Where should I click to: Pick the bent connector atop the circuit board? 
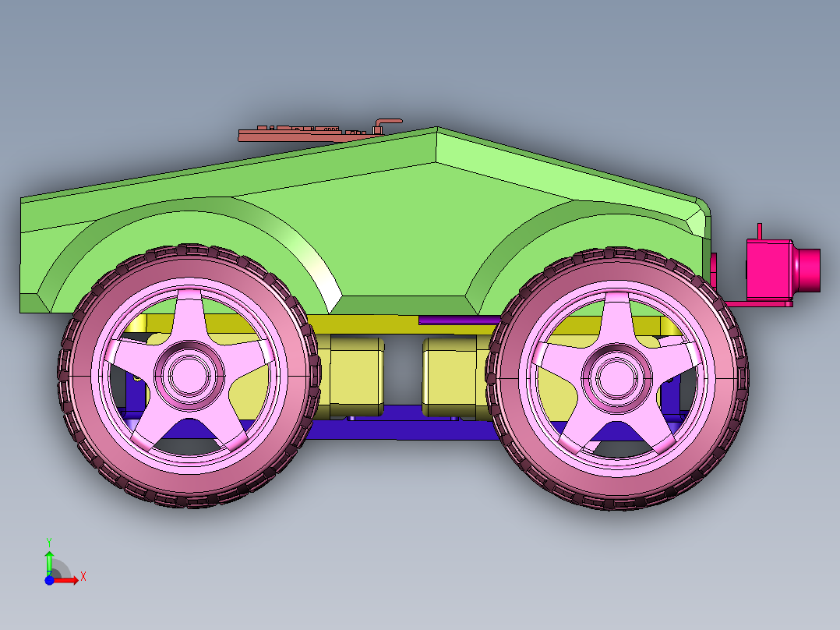[x=387, y=122]
